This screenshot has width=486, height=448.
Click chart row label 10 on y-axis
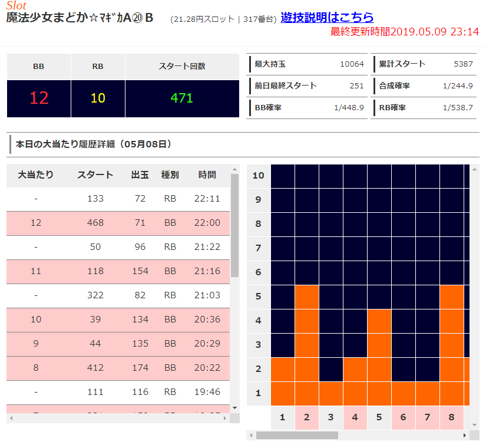(258, 176)
